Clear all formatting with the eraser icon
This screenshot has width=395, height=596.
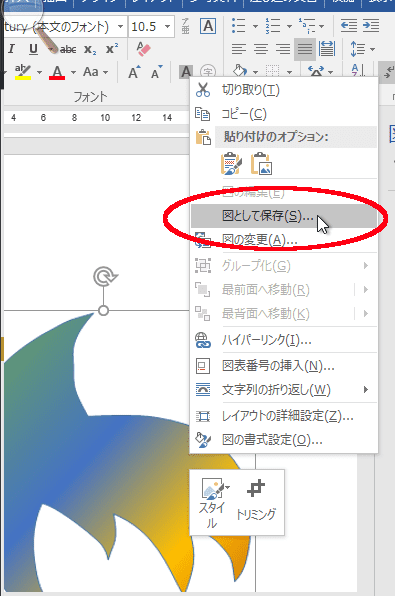click(143, 49)
